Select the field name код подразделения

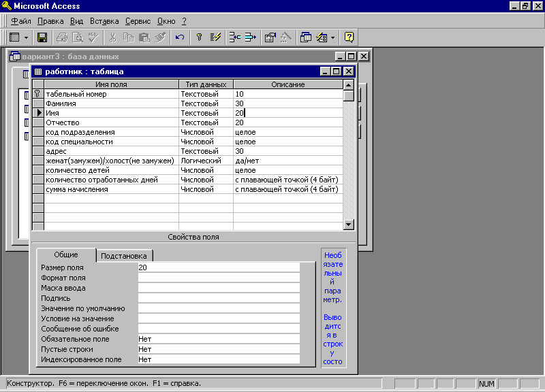tap(80, 132)
